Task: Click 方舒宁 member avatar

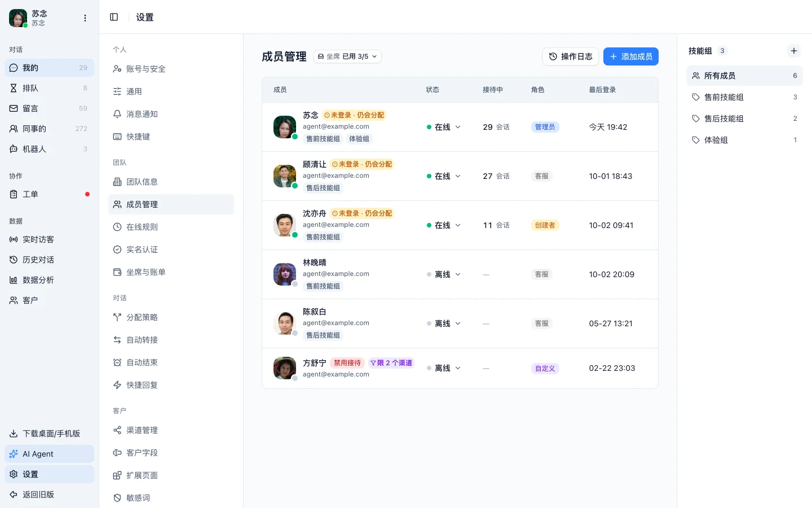Action: [x=285, y=368]
